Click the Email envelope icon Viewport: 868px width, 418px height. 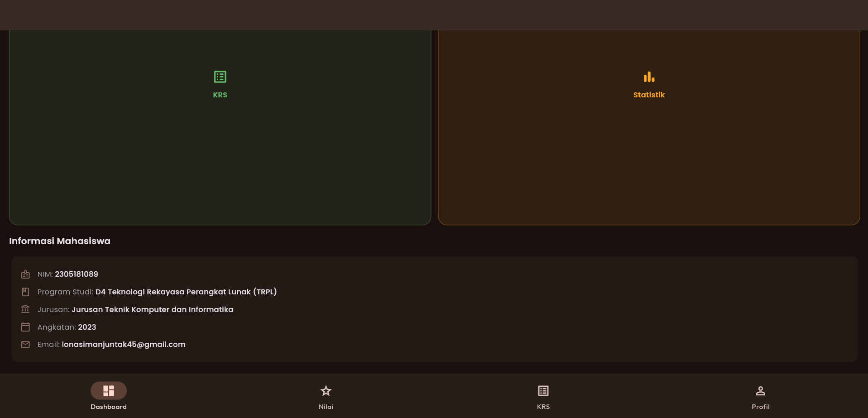[25, 345]
